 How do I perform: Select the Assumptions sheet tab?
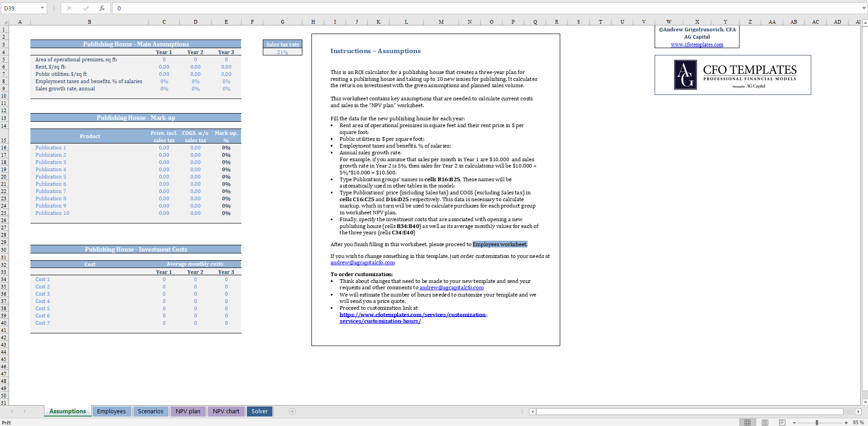coord(68,411)
